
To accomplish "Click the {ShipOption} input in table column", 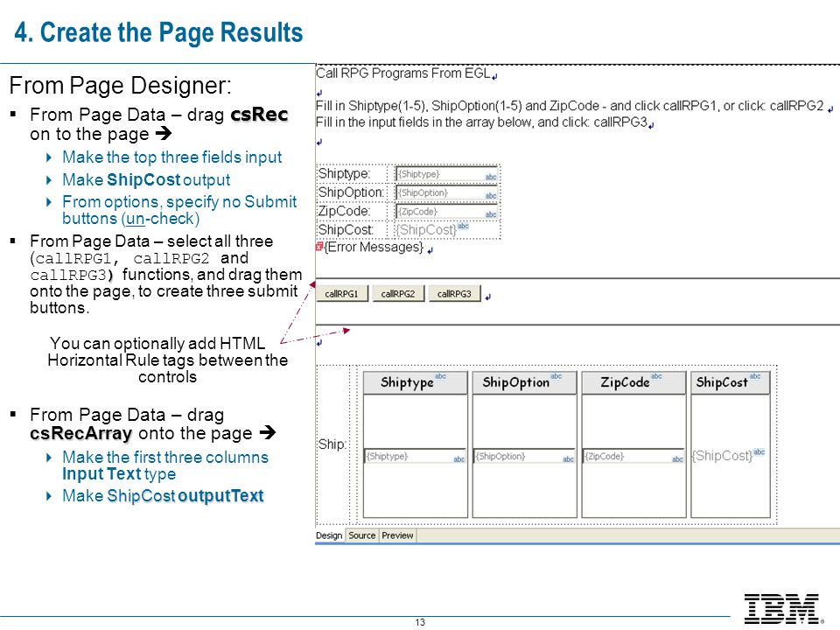I will coord(524,457).
